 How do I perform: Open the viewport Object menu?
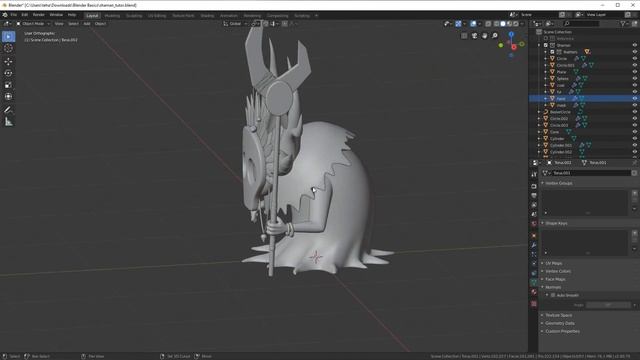[100, 24]
